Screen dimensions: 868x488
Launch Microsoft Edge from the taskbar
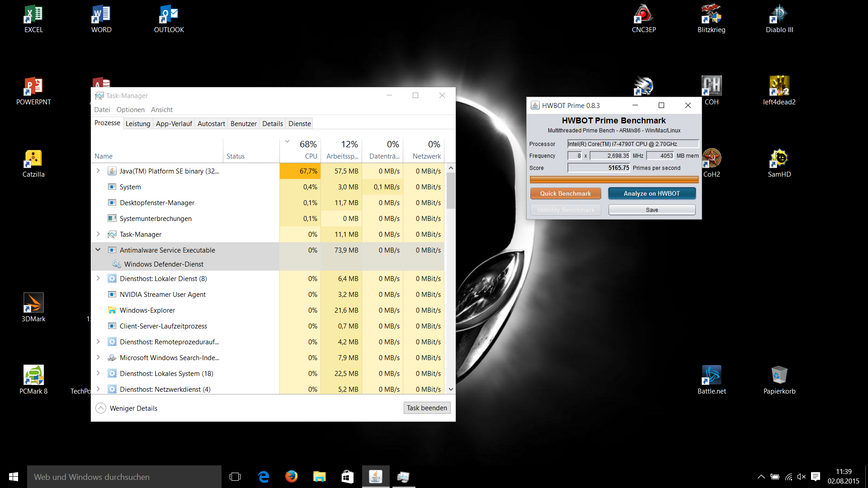[264, 477]
